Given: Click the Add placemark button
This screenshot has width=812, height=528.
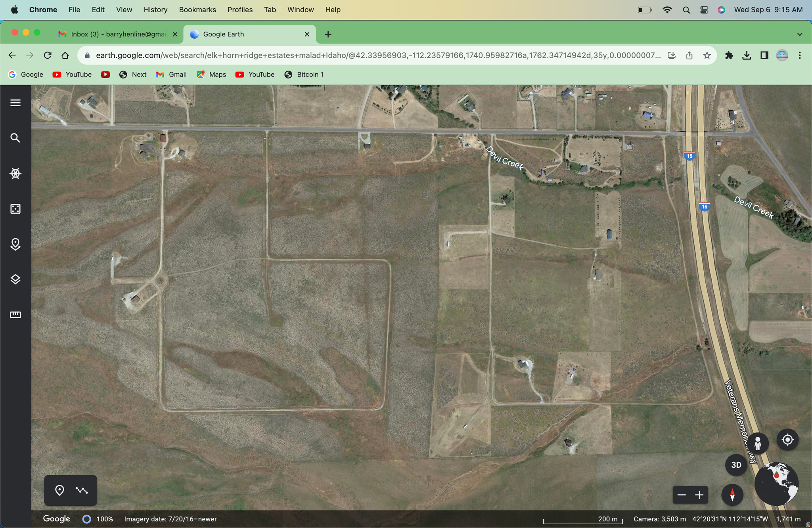Looking at the screenshot, I should (59, 490).
